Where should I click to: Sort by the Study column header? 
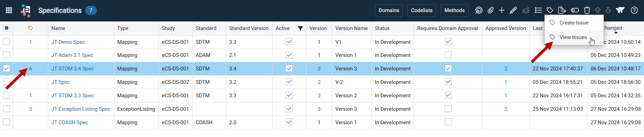168,28
